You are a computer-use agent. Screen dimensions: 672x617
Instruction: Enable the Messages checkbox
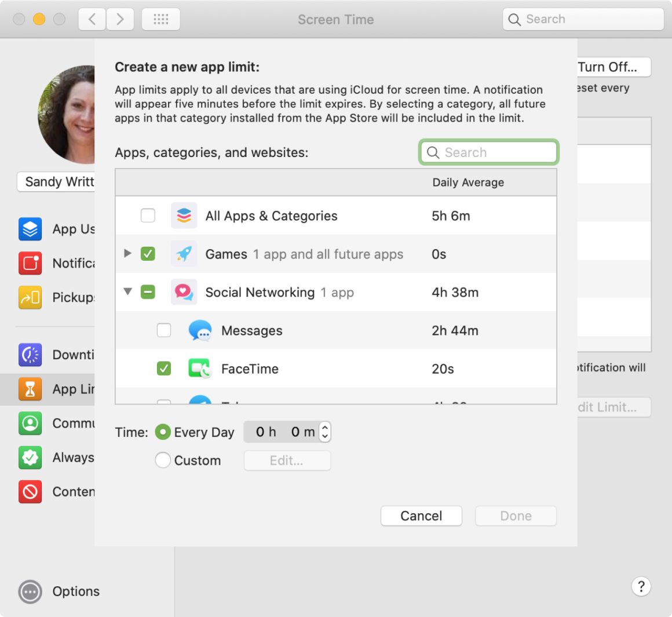[164, 330]
